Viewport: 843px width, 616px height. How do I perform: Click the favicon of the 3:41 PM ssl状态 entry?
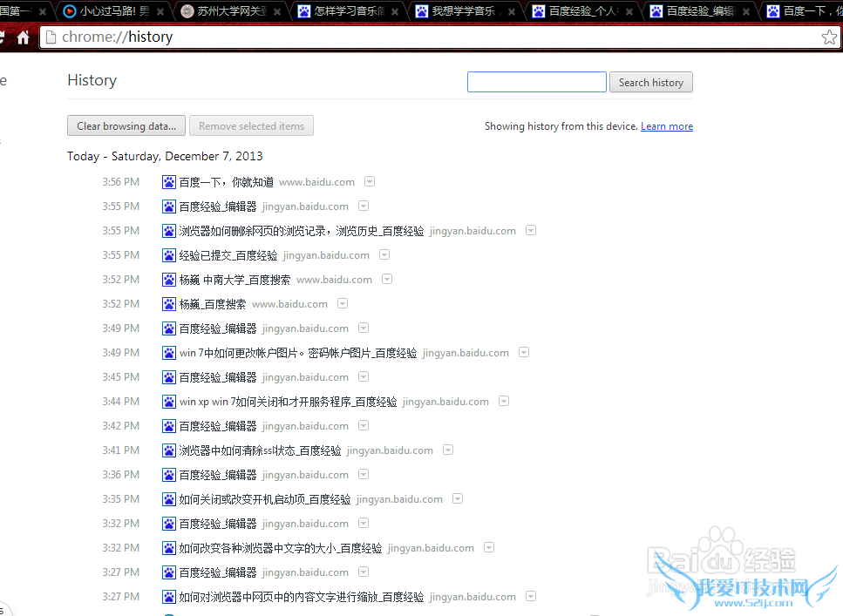169,450
